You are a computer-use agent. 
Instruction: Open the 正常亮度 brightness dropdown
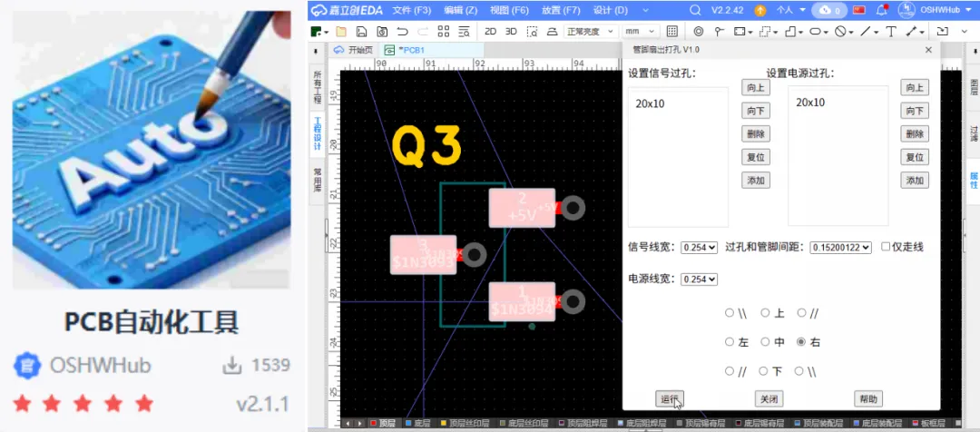(x=591, y=31)
